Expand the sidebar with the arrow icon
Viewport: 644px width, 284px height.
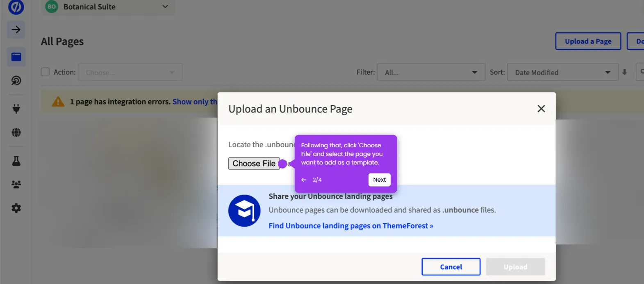pyautogui.click(x=16, y=29)
